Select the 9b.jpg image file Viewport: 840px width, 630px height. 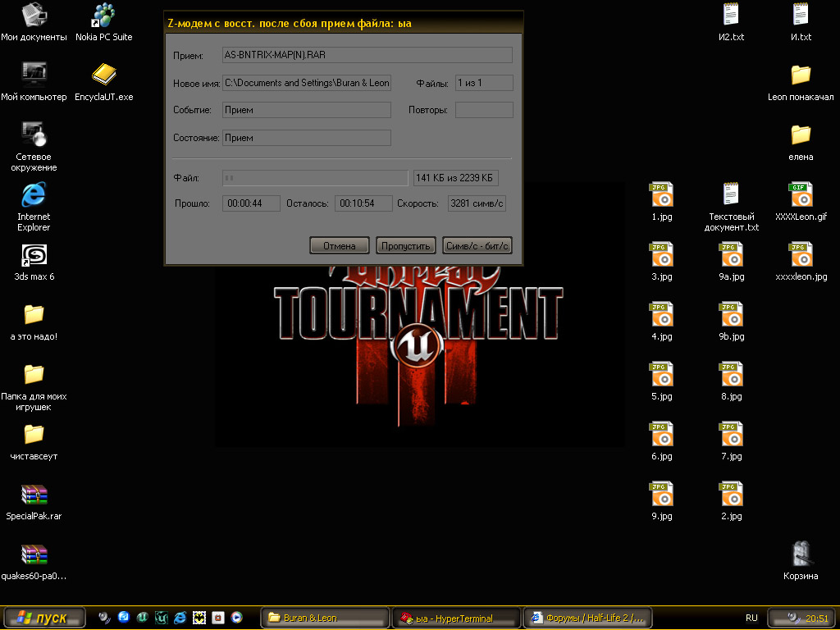731,322
